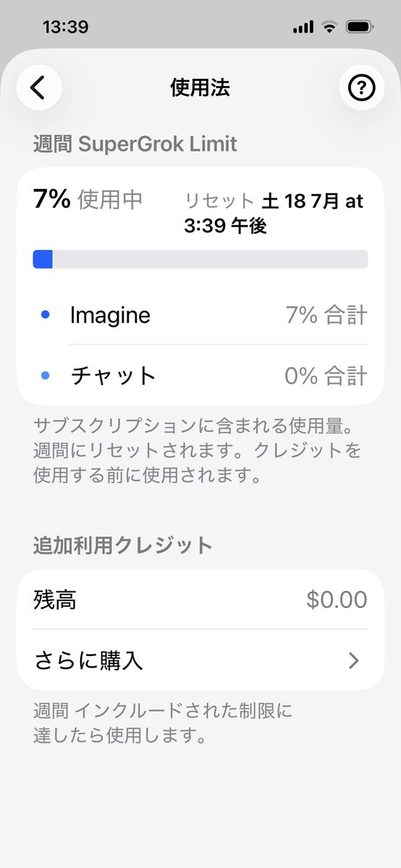Tap the リセット date text
The height and width of the screenshot is (868, 401).
pos(274,213)
